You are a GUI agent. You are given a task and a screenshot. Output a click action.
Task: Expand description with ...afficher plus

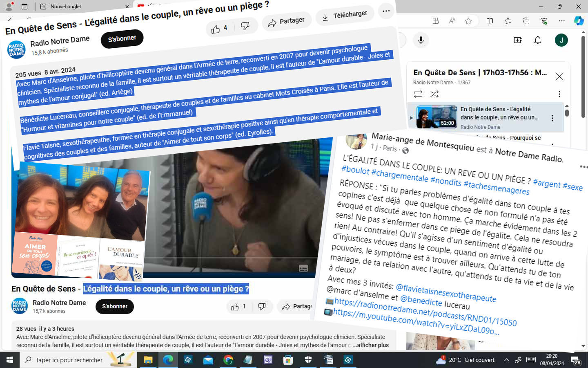[370, 345]
